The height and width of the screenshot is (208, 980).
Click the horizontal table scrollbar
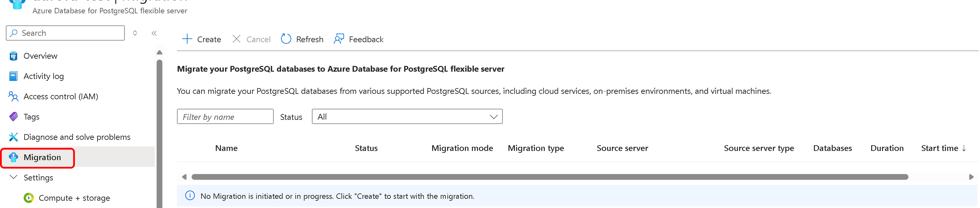point(549,177)
